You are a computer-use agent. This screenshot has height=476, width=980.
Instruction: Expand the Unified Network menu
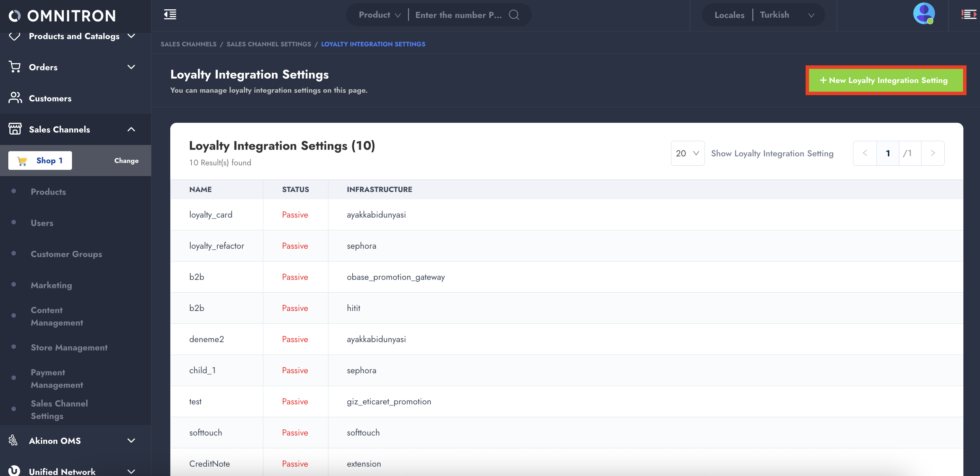pyautogui.click(x=131, y=471)
